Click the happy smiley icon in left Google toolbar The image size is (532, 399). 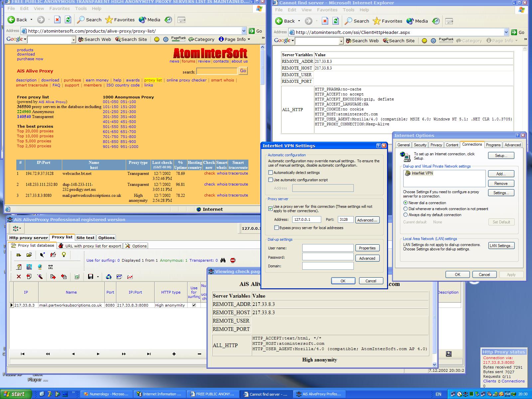[157, 39]
